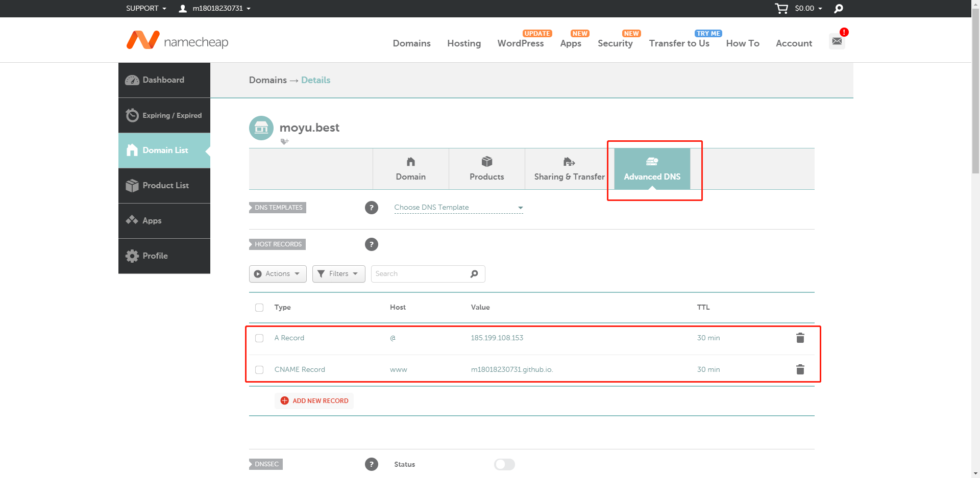Check the CNAME Record row checkbox
Screen dimensions: 980x478
(259, 370)
